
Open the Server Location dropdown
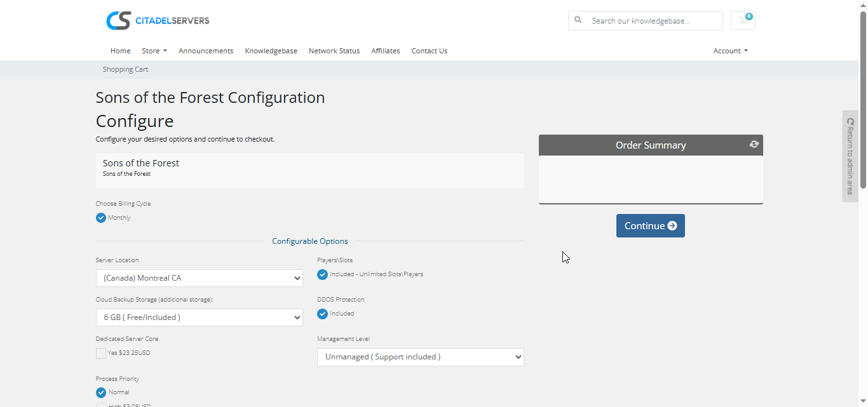click(199, 278)
